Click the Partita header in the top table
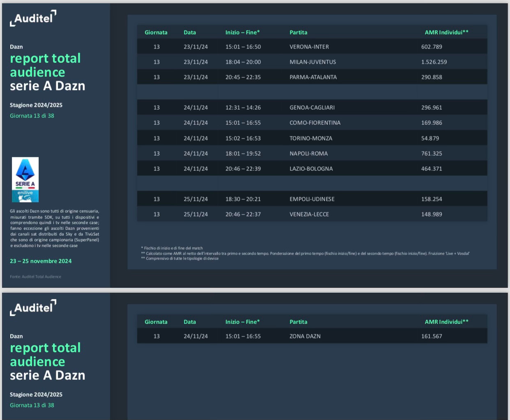 [x=299, y=32]
